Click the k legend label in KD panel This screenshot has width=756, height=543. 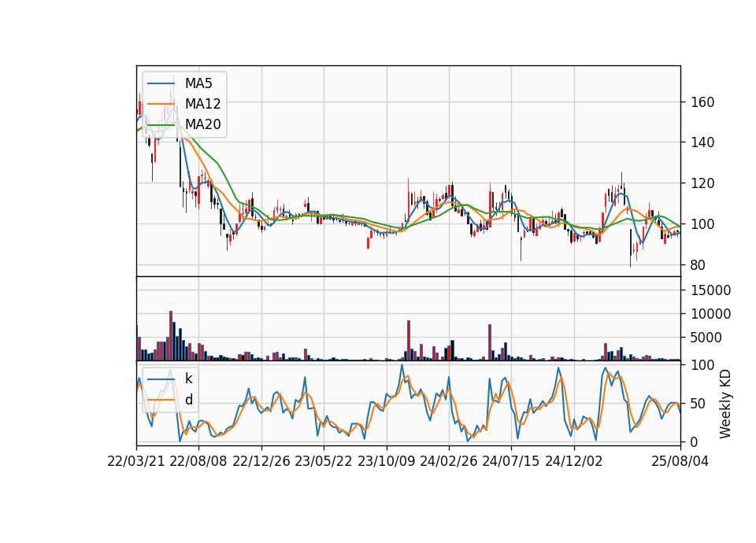pos(188,379)
